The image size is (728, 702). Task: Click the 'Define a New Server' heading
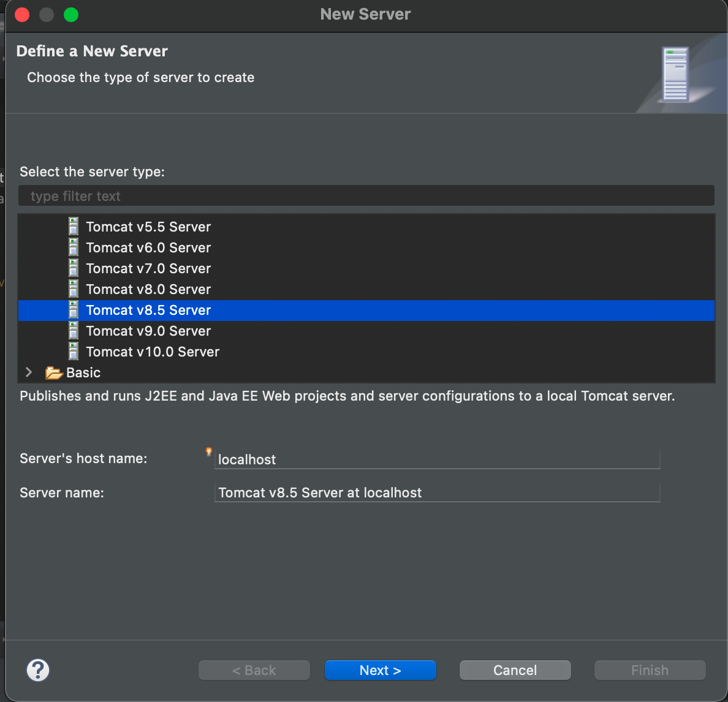click(92, 51)
